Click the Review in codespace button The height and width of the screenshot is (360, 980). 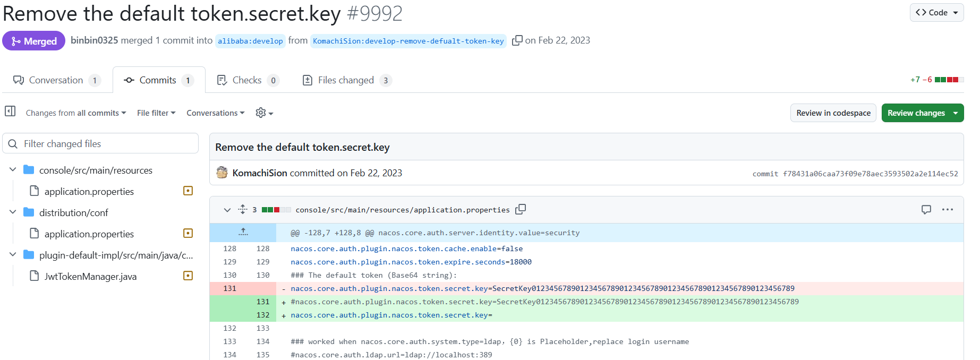tap(833, 113)
